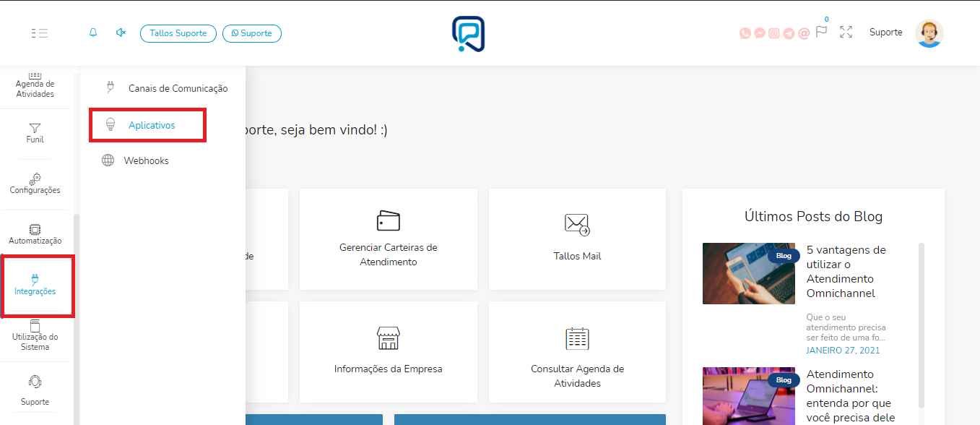Open the Tallos Mail card

click(x=577, y=239)
